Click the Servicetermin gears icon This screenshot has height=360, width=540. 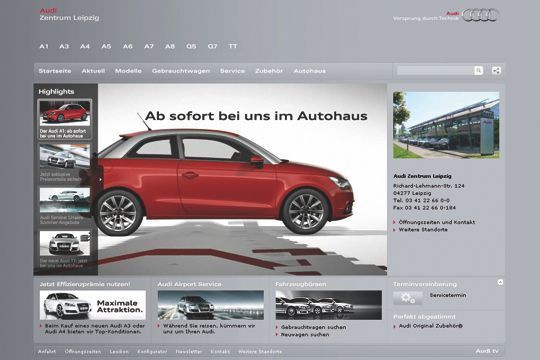408,298
